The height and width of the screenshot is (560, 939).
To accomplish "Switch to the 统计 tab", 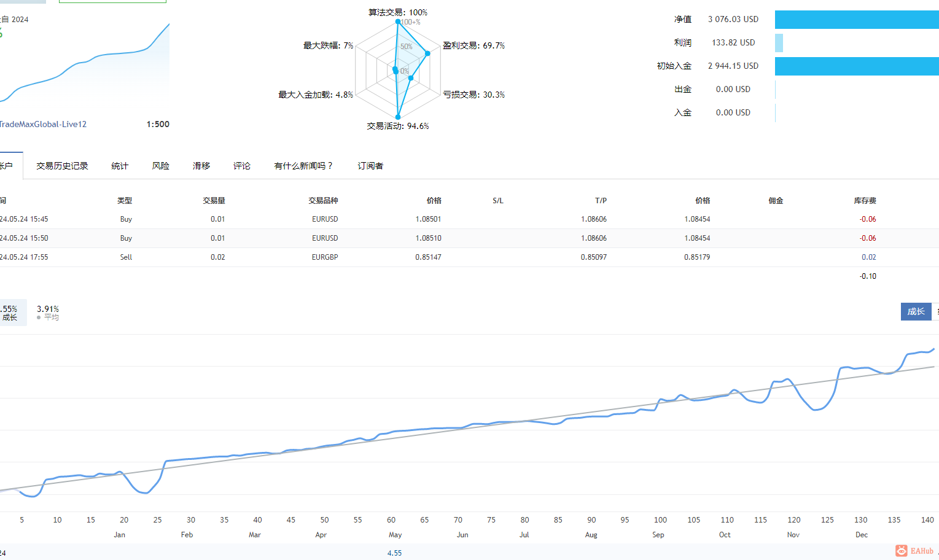I will coord(120,166).
